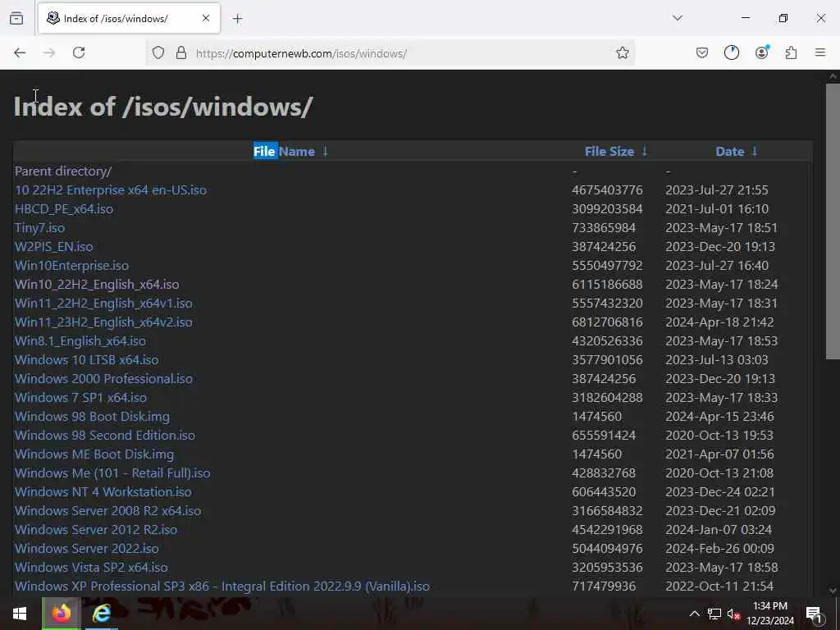
Task: Sort descending using File Name arrow
Action: coord(325,152)
